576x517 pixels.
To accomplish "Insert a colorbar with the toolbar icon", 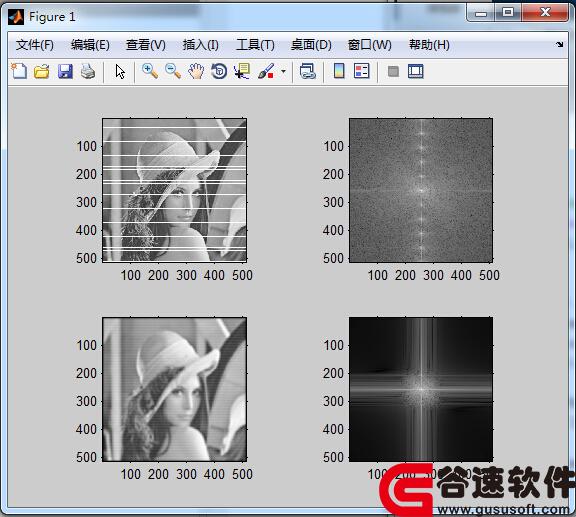I will click(x=339, y=71).
